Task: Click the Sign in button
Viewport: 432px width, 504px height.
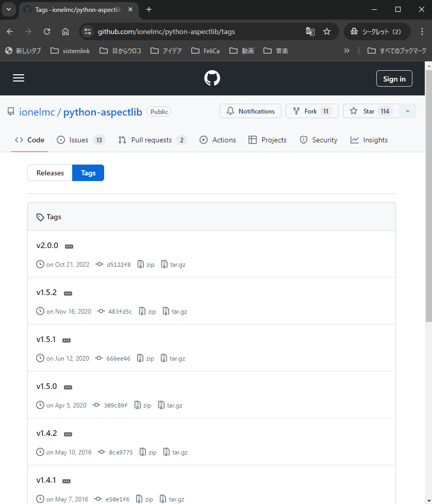Action: coord(394,78)
